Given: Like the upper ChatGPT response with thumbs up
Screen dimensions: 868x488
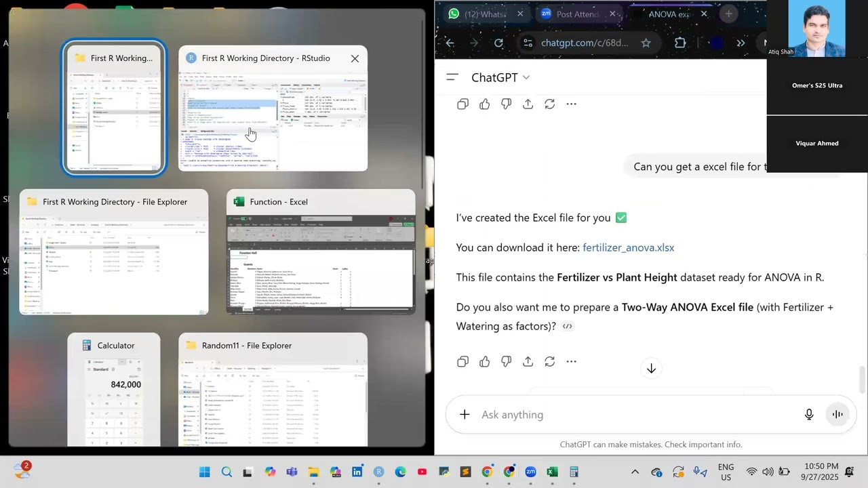Looking at the screenshot, I should (x=484, y=104).
